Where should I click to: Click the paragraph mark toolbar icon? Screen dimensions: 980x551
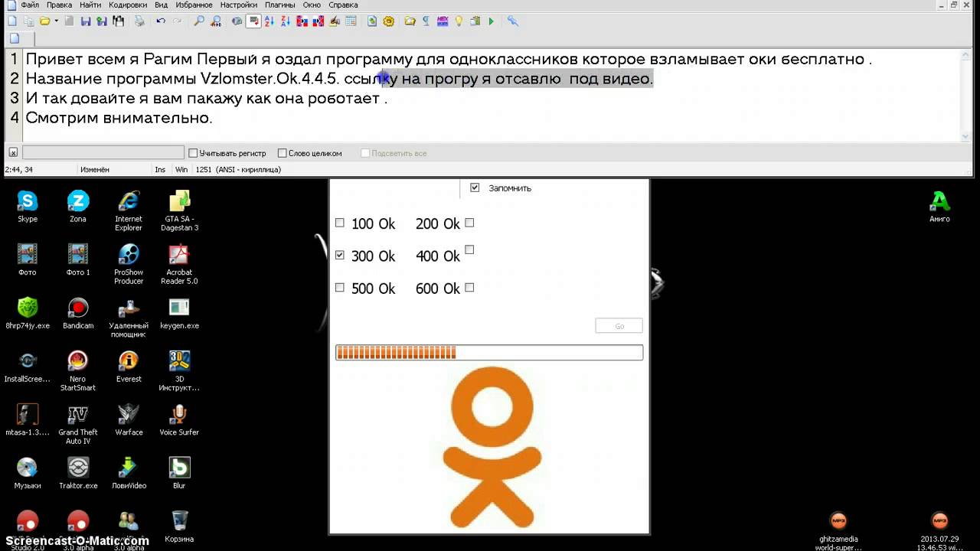click(x=426, y=21)
